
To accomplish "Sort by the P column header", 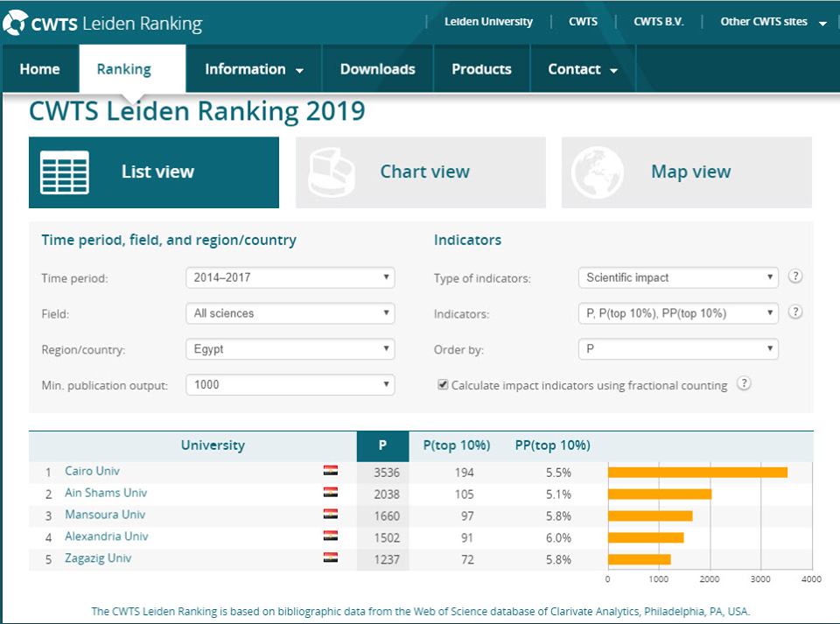I will tap(382, 445).
